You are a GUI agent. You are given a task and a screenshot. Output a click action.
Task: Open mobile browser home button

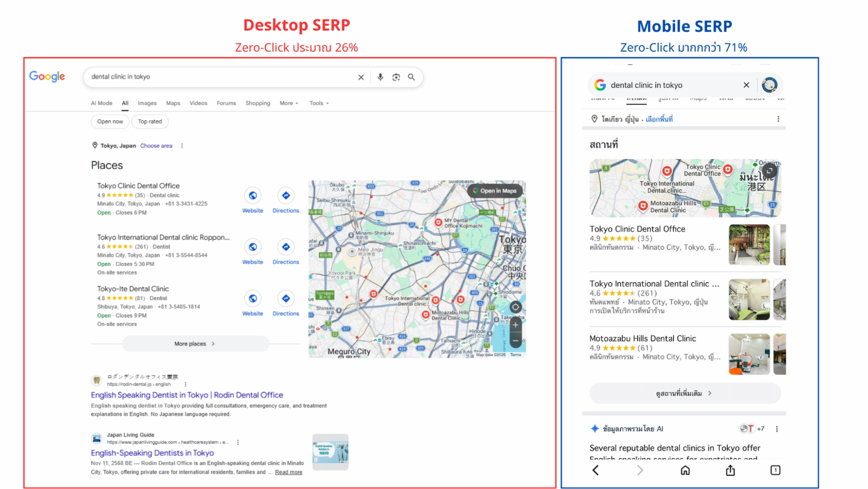[685, 470]
